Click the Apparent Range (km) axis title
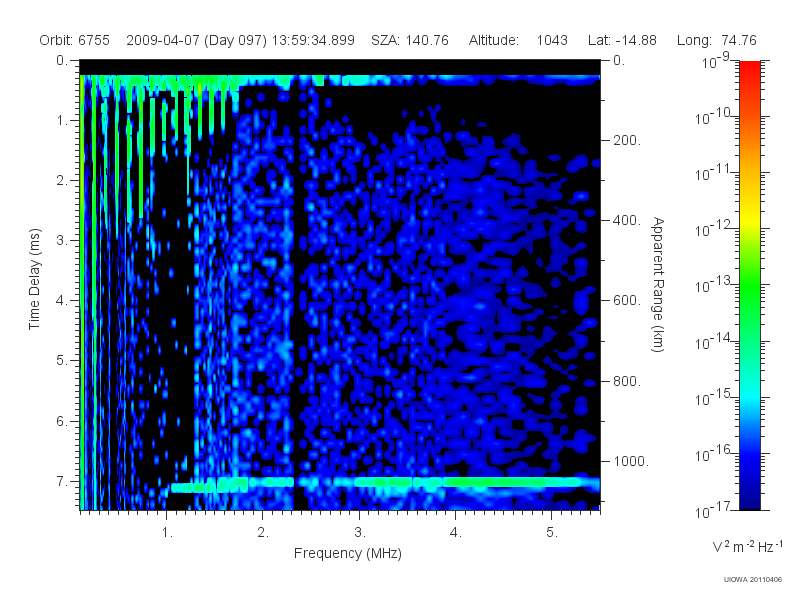Screen dimensions: 800x600 point(658,284)
